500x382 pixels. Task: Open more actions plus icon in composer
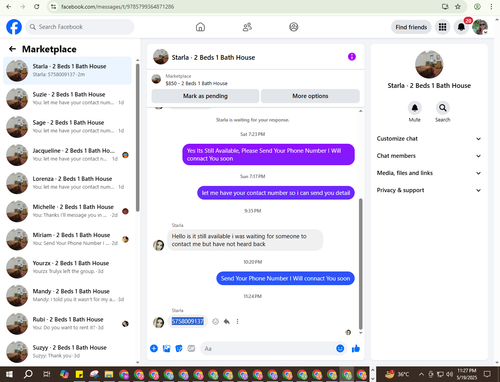(154, 349)
